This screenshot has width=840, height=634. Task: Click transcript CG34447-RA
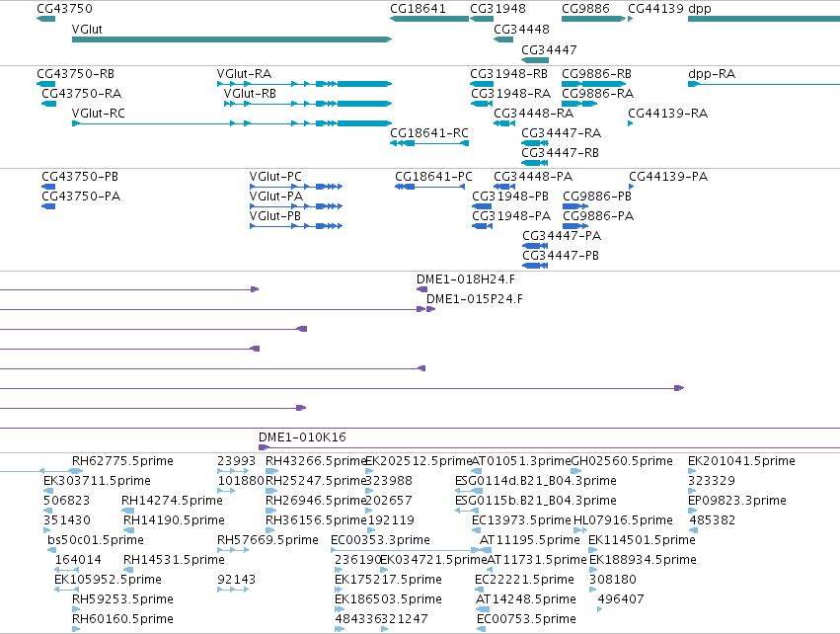point(535,143)
